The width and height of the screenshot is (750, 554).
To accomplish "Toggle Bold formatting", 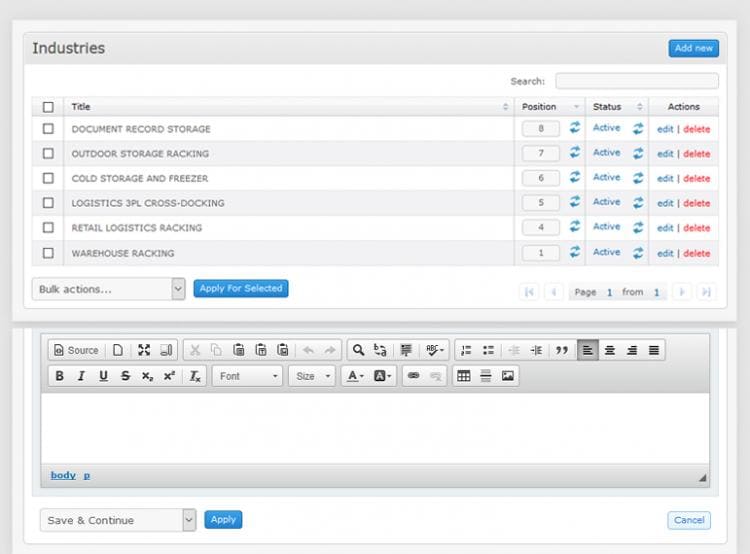I will 59,376.
